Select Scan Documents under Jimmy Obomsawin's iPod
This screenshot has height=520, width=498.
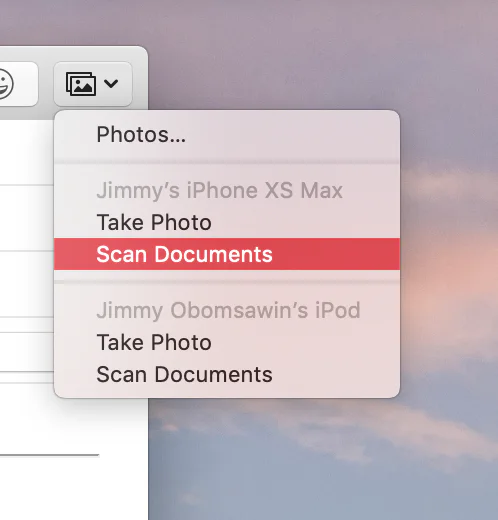point(227,374)
